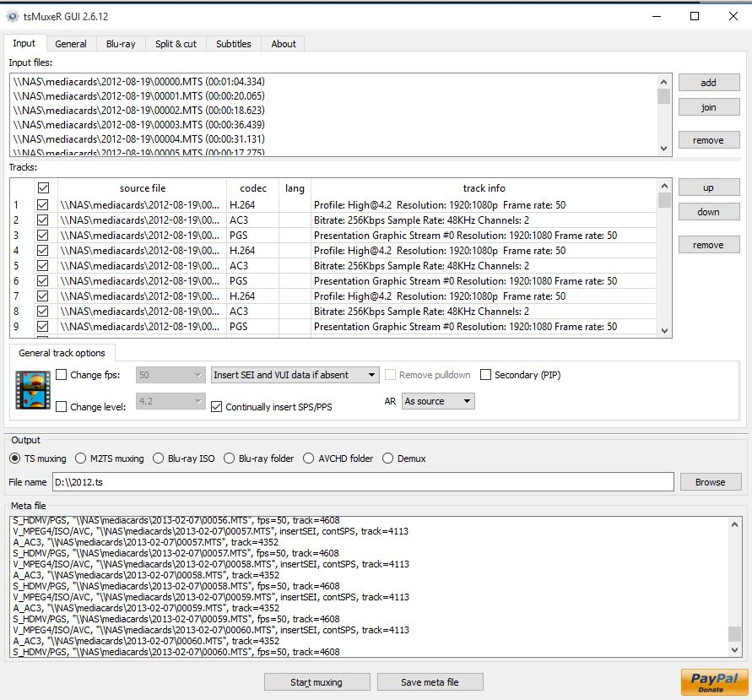Uncheck track 4 H.264 checkbox
Viewport: 752px width, 700px height.
pyautogui.click(x=43, y=251)
